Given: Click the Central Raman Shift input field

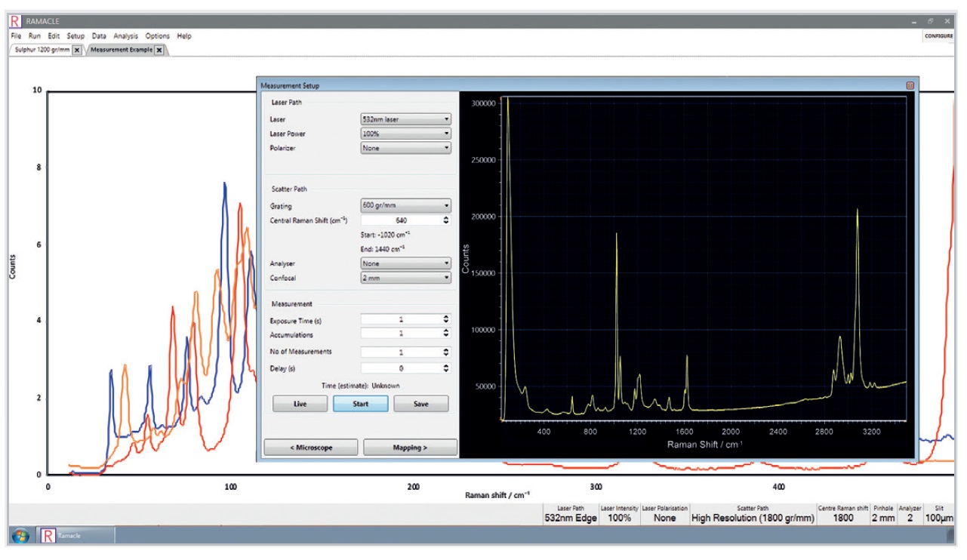Looking at the screenshot, I should pos(400,220).
